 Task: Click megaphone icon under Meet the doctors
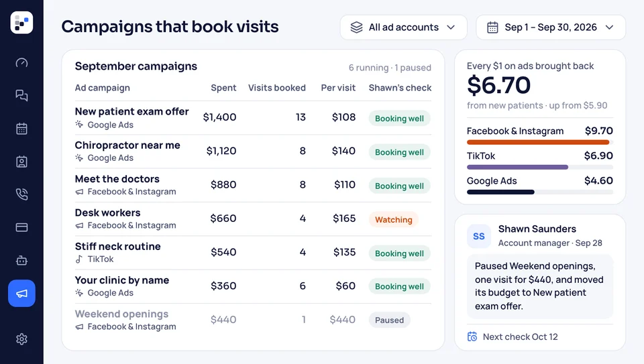click(79, 192)
